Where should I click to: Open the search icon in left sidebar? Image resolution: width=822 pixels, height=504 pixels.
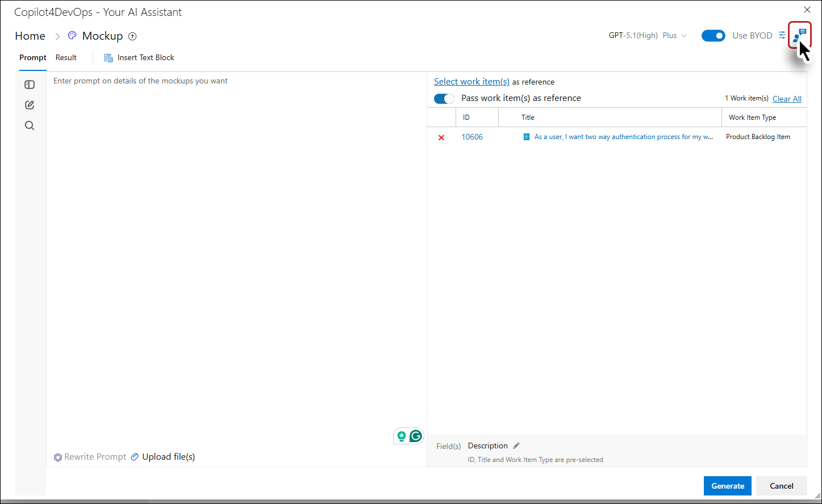point(30,125)
